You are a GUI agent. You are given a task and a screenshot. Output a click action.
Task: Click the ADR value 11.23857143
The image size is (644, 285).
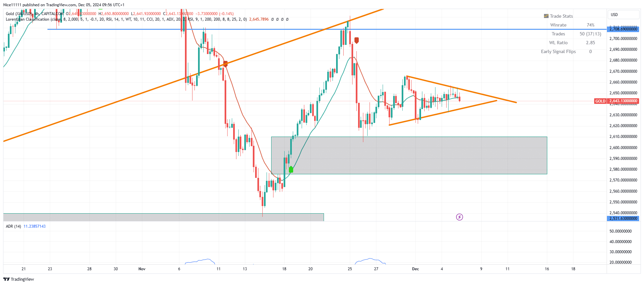(x=34, y=226)
